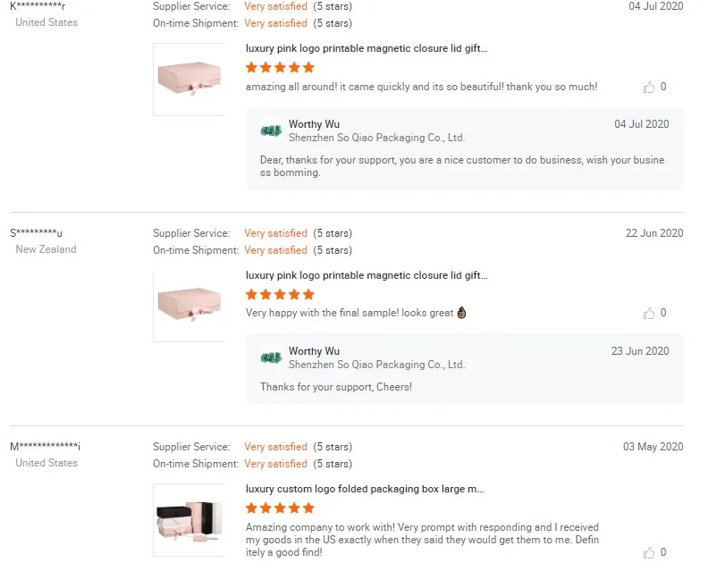
Task: Click the Worthy Wu name in 23 Jun reply
Action: click(314, 351)
